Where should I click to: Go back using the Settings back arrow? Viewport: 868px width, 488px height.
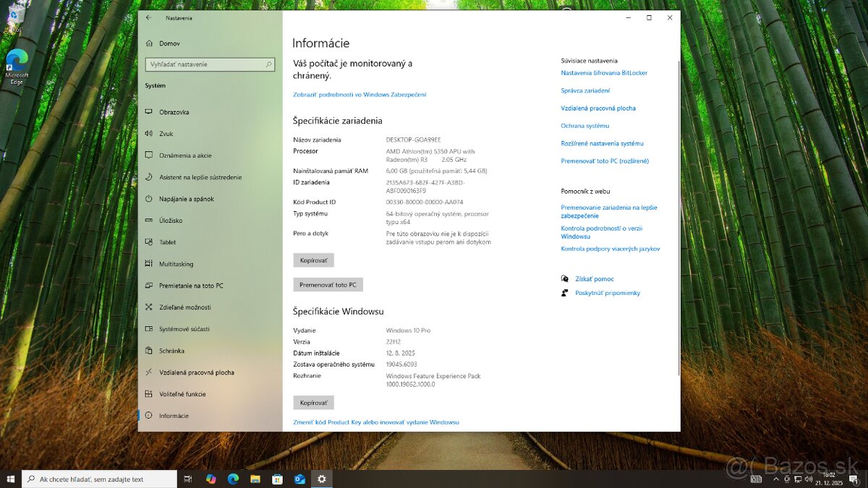click(149, 17)
